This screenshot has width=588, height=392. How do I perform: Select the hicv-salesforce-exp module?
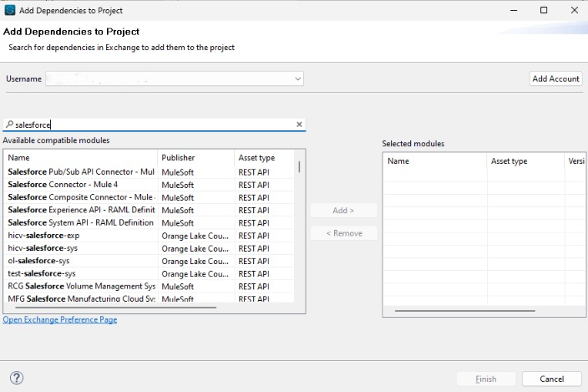point(149,236)
